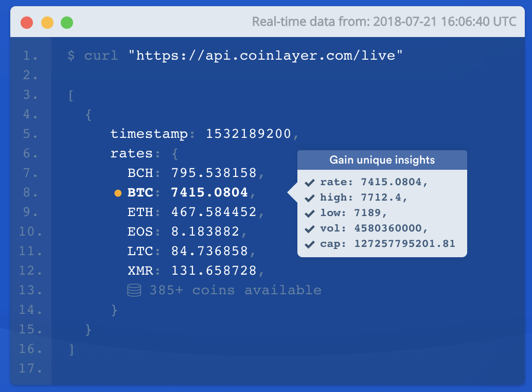Screen dimensions: 532x392
Task: Click the rates key label
Action: coord(131,154)
